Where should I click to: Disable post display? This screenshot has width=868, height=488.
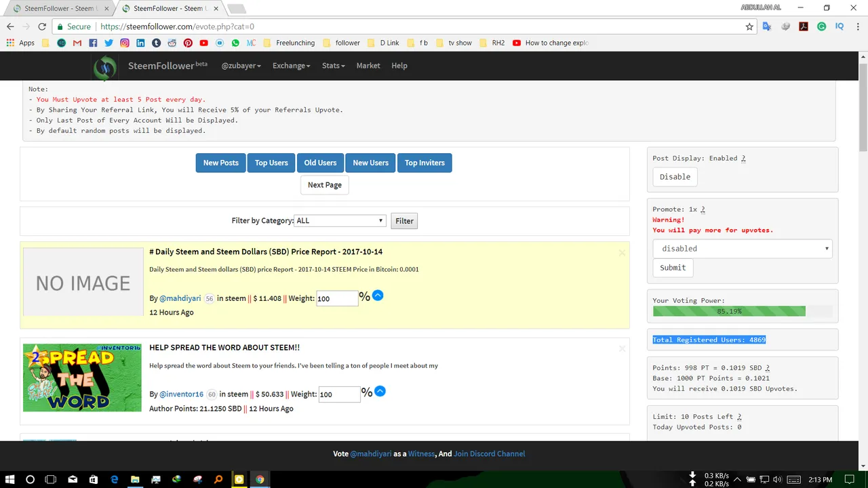(675, 177)
